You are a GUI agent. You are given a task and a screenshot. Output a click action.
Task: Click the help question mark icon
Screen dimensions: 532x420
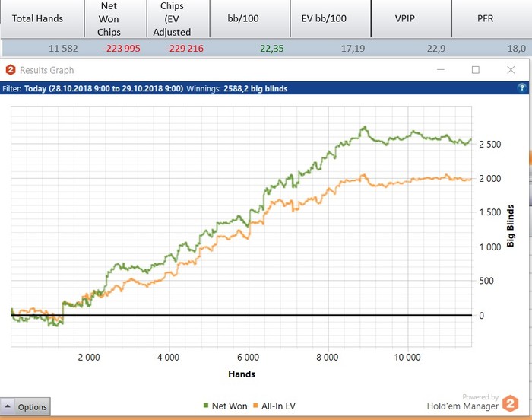pyautogui.click(x=522, y=88)
